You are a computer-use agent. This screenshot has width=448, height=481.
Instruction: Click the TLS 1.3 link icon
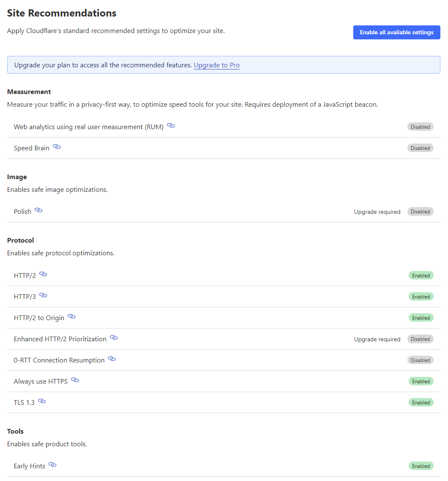click(42, 401)
